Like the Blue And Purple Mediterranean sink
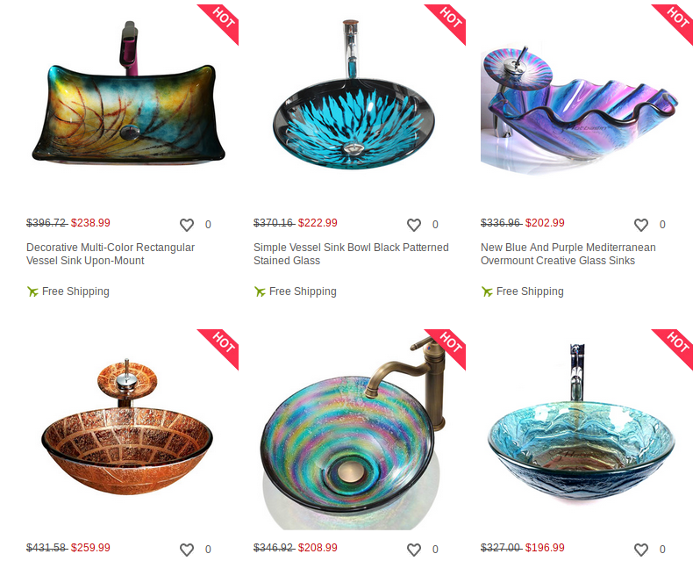This screenshot has width=700, height=561. (x=641, y=224)
